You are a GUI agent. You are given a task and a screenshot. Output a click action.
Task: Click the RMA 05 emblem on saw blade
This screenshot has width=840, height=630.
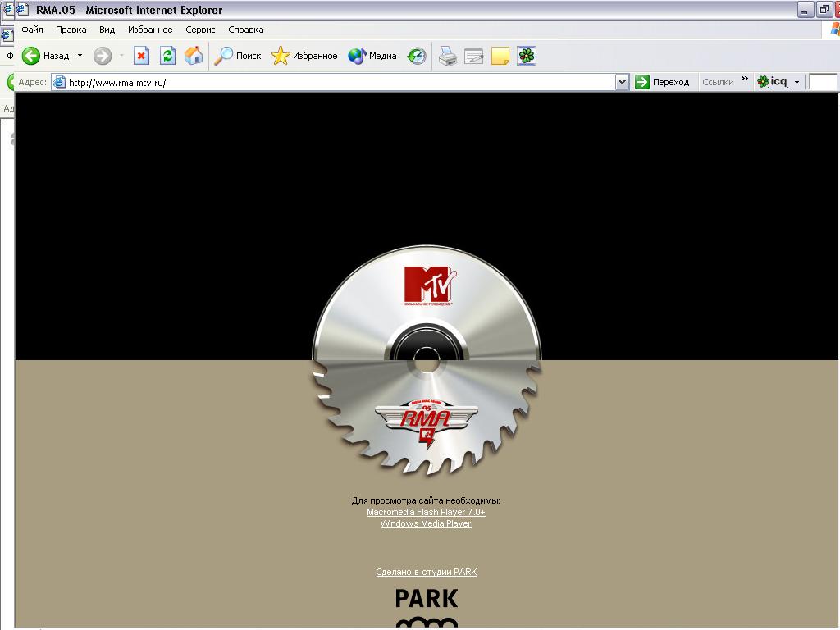[427, 424]
